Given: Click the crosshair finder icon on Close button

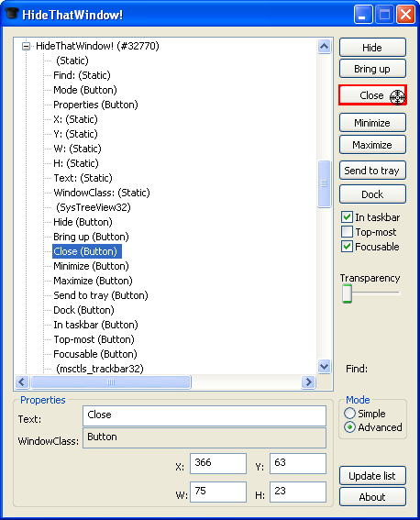Looking at the screenshot, I should [x=397, y=97].
